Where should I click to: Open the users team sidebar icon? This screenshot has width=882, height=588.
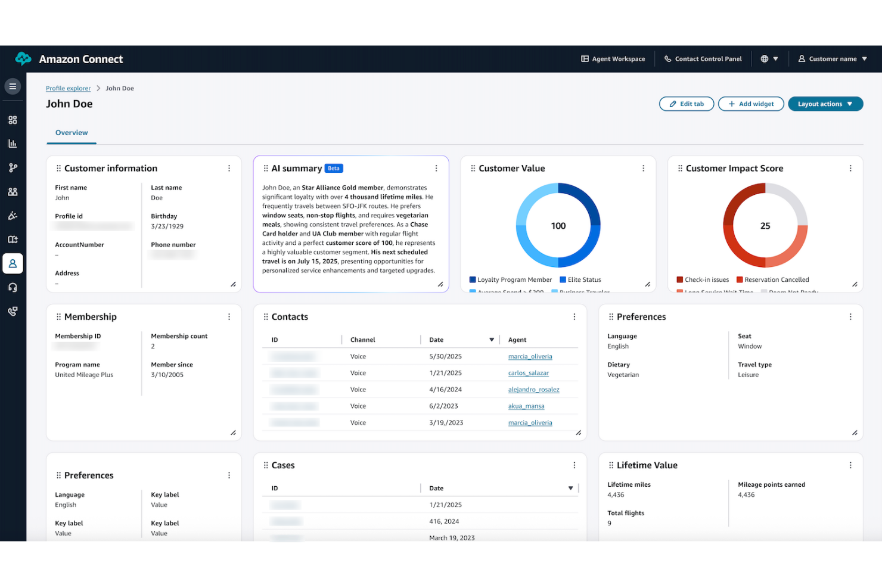(x=13, y=191)
